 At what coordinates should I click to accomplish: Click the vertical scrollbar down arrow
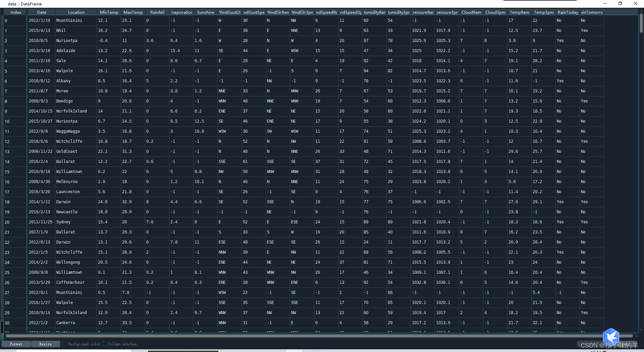(x=641, y=331)
